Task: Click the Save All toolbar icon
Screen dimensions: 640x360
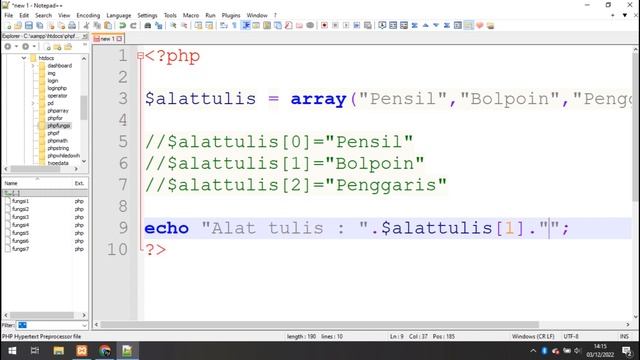Action: click(x=40, y=26)
